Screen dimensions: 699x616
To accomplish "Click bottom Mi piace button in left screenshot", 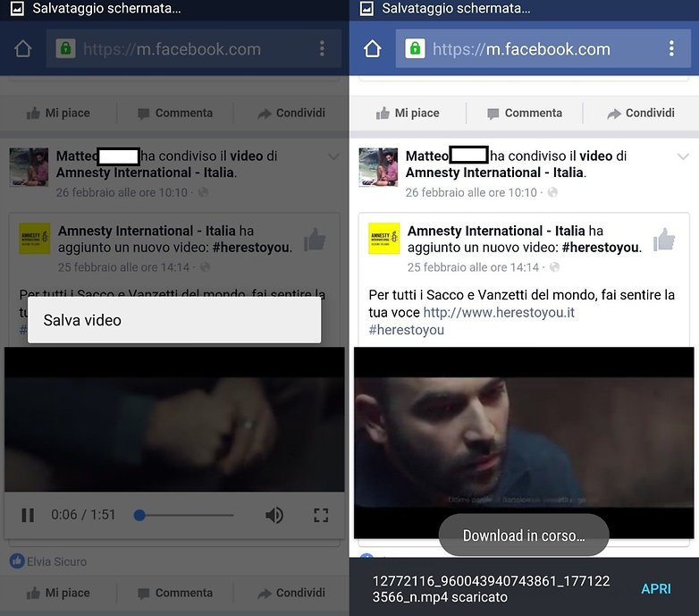I will [58, 594].
